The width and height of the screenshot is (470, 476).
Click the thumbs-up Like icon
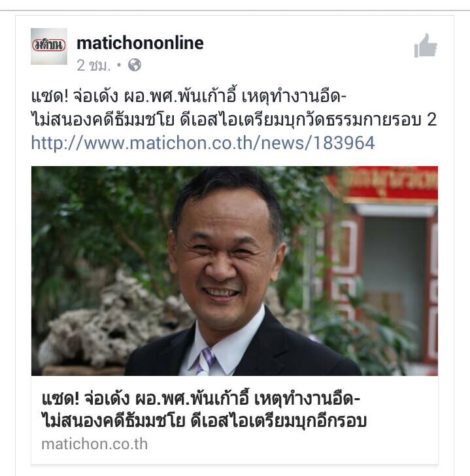426,46
